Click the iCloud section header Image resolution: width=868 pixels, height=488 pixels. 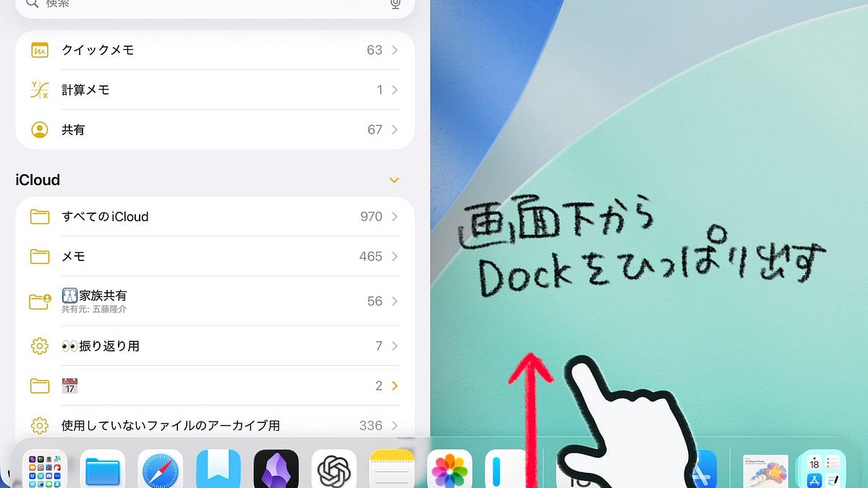click(38, 180)
